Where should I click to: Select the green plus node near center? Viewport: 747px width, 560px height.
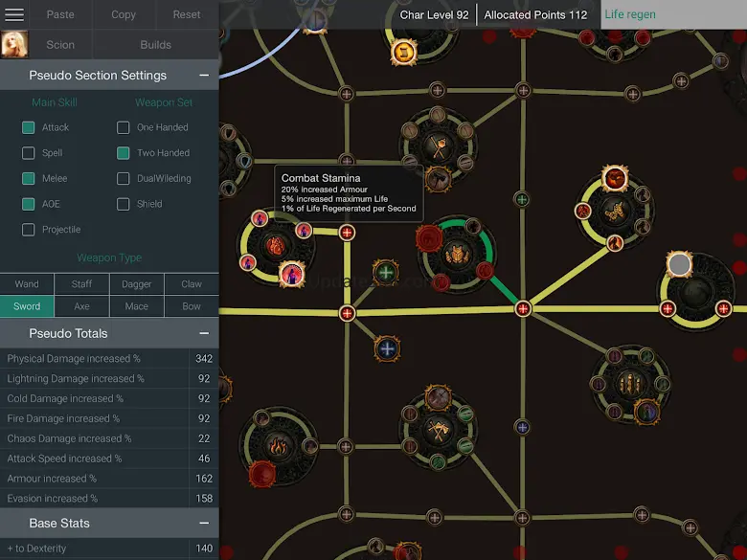[386, 273]
